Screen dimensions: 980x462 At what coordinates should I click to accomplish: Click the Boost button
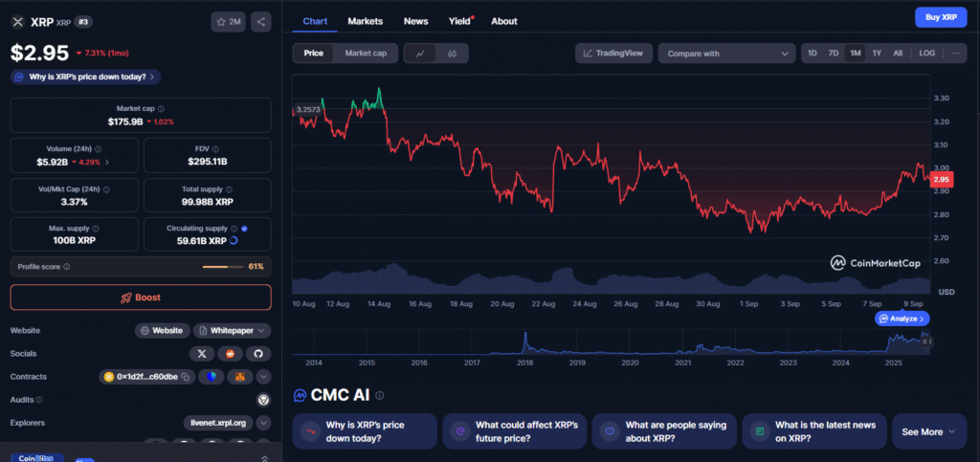(x=141, y=297)
